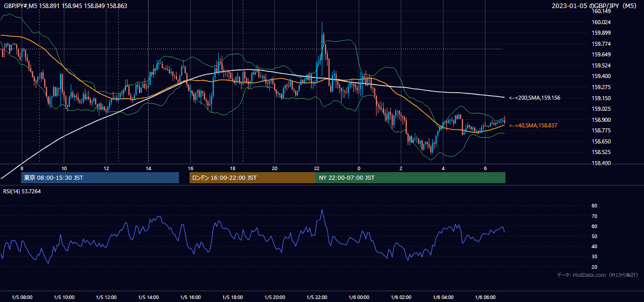
Task: Click the 1/5 12:00 time axis label
Action: (106, 297)
